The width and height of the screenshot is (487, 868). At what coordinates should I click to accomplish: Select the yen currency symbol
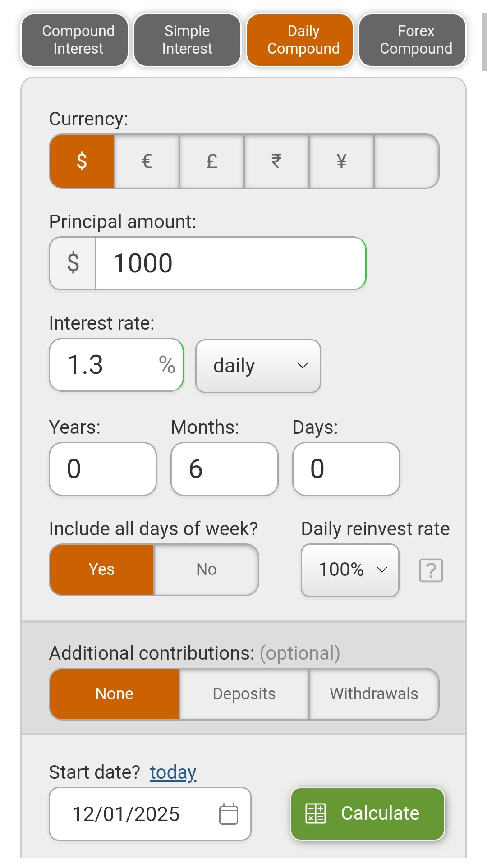coord(341,161)
